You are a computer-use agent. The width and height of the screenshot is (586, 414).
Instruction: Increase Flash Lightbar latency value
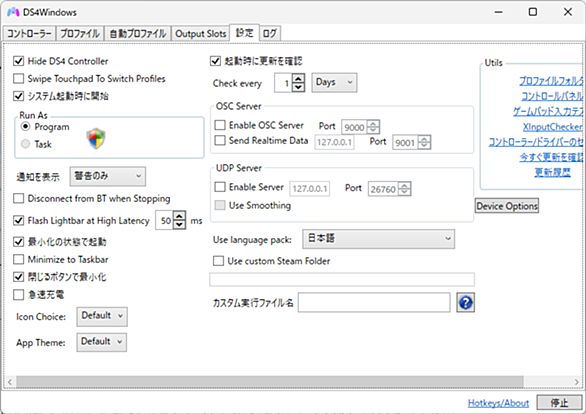pyautogui.click(x=179, y=216)
